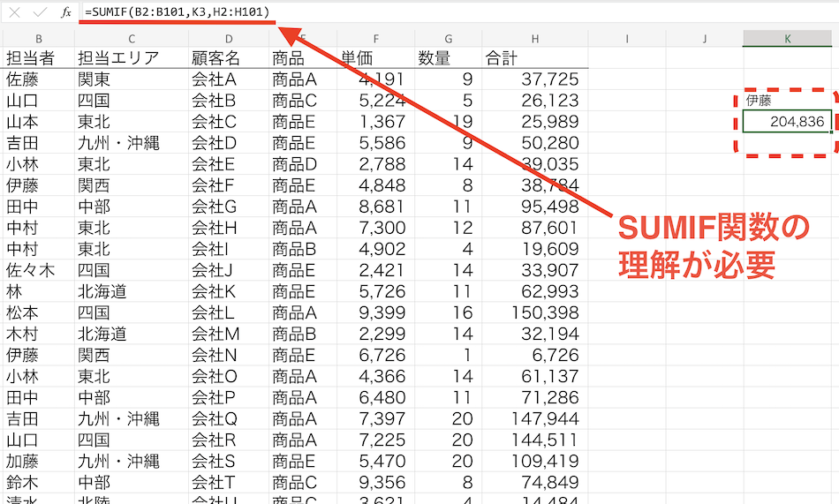Screen dimensions: 839x504
Task: Select cell K4 showing 204,836
Action: tap(788, 122)
